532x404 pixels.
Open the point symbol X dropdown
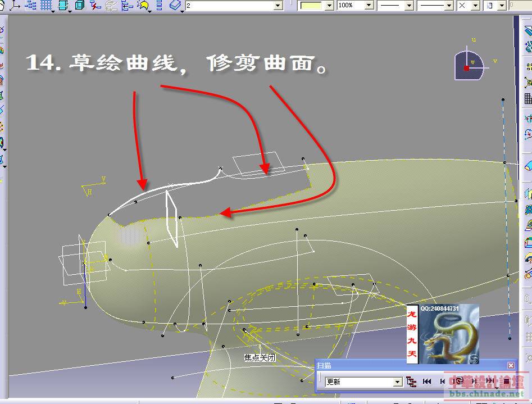pyautogui.click(x=475, y=6)
